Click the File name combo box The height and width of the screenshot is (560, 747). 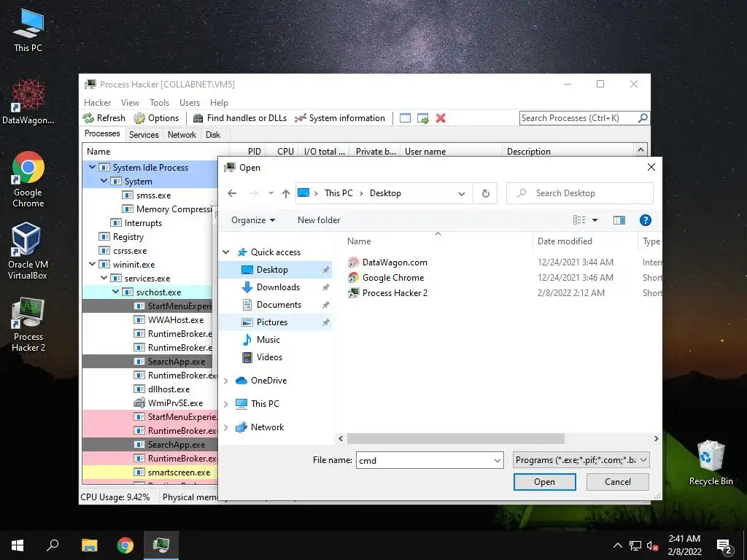(429, 460)
